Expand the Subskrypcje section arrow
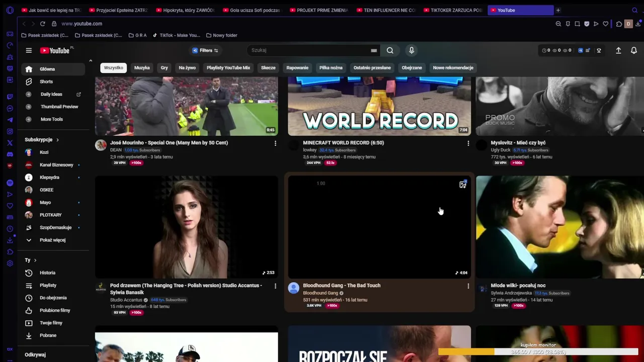The image size is (644, 362). [57, 140]
